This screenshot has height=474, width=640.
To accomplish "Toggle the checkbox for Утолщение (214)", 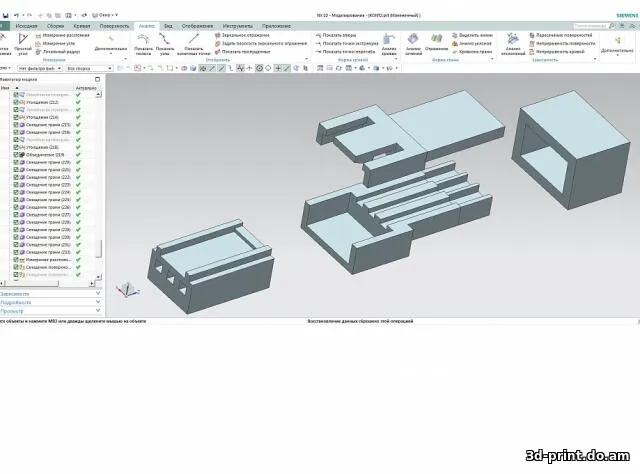I will point(16,117).
